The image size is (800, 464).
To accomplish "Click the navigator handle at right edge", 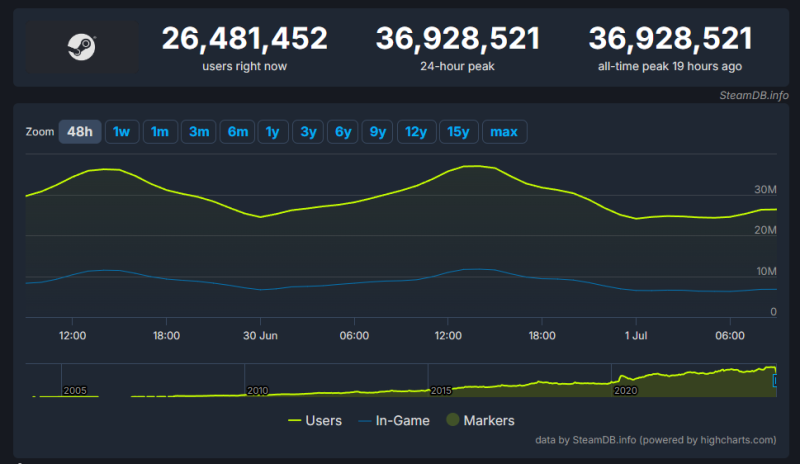I will tap(775, 381).
